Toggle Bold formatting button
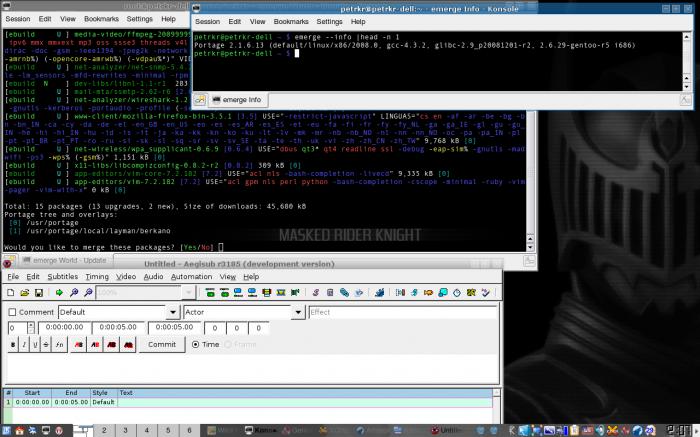The width and height of the screenshot is (700, 437). pyautogui.click(x=13, y=345)
